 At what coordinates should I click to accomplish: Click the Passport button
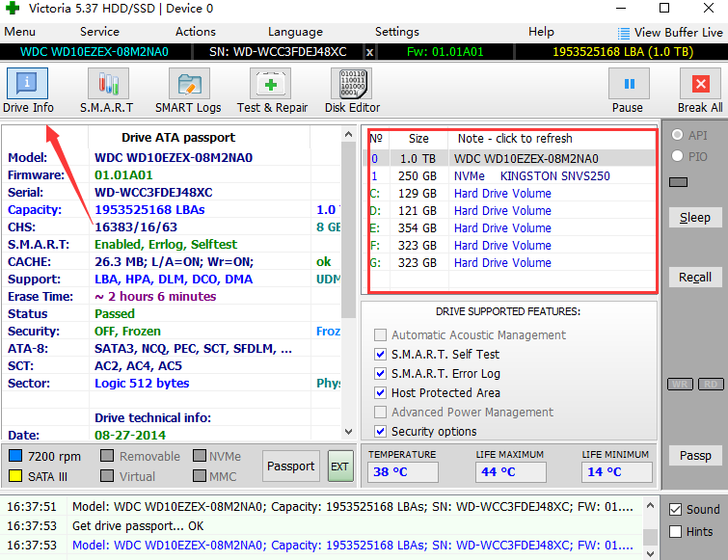[290, 467]
